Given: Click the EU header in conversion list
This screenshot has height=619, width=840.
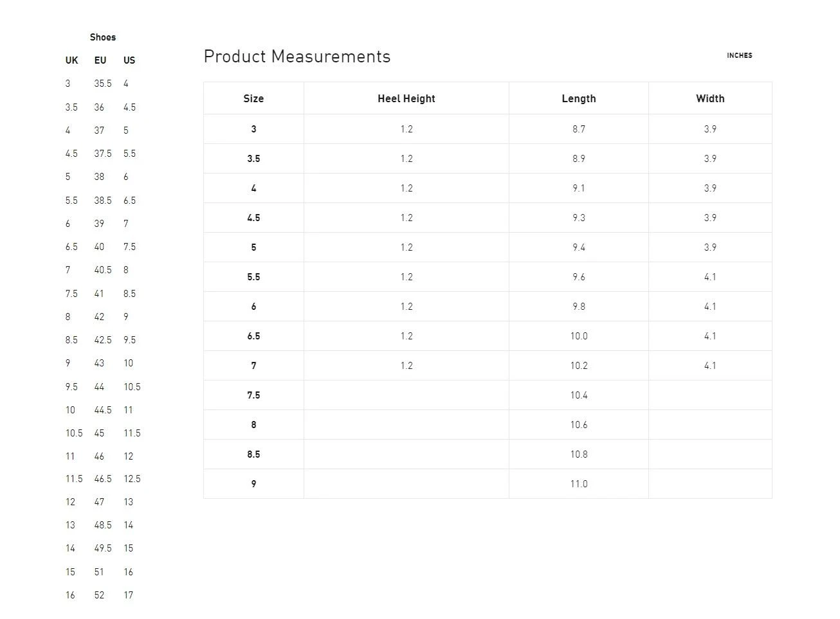Looking at the screenshot, I should 100,60.
